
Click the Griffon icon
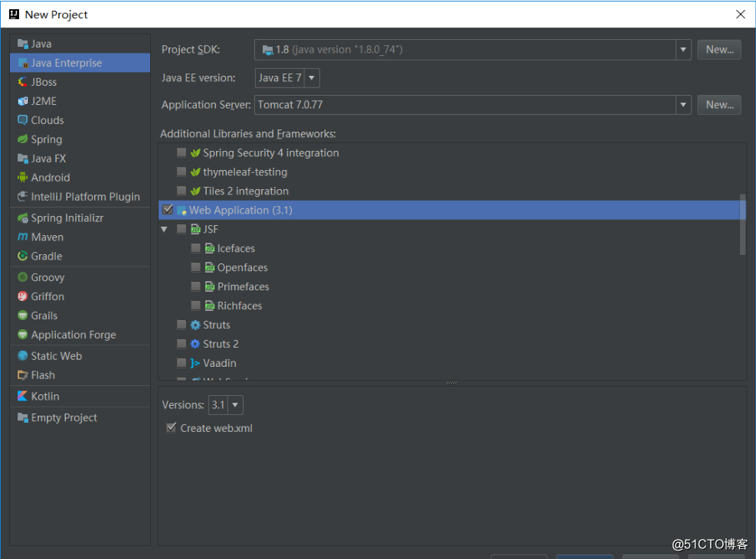(23, 296)
